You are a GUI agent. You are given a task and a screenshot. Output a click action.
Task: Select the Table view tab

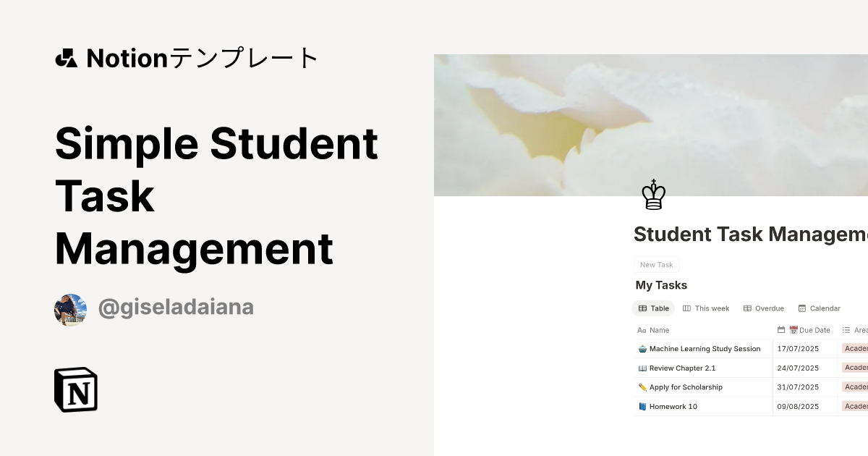[x=653, y=308]
